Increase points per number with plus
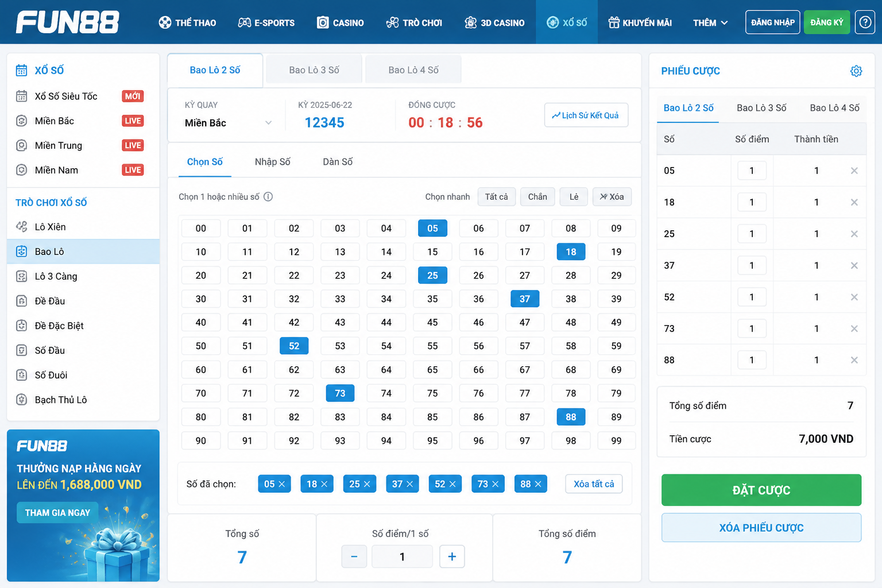 pos(452,556)
